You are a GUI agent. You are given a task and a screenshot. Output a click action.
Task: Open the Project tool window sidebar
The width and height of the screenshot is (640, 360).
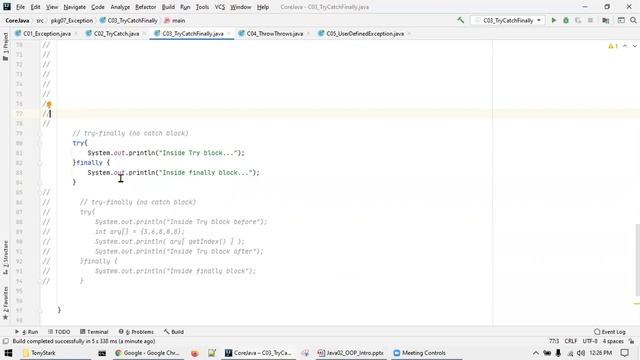(x=5, y=46)
